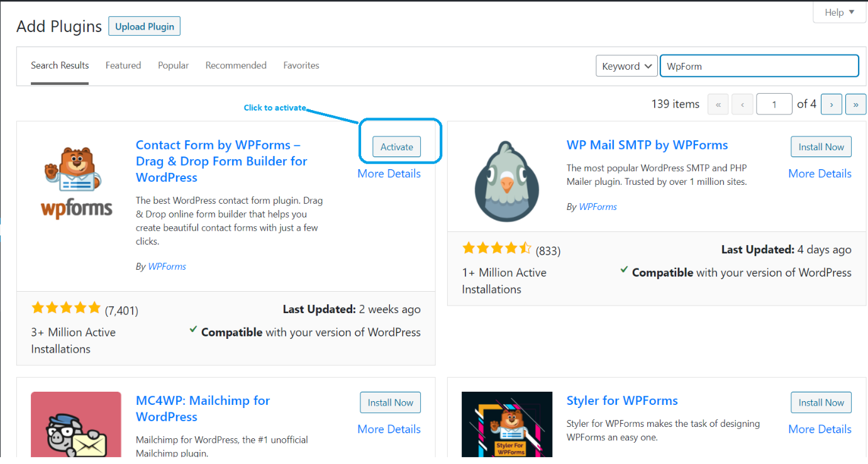Click the 139 items count text
Viewport: 868px width, 464px height.
click(x=676, y=104)
